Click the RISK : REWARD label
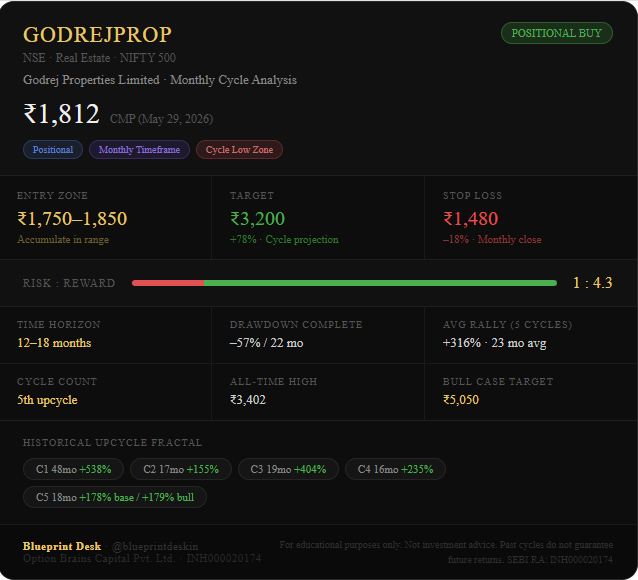 [69, 283]
